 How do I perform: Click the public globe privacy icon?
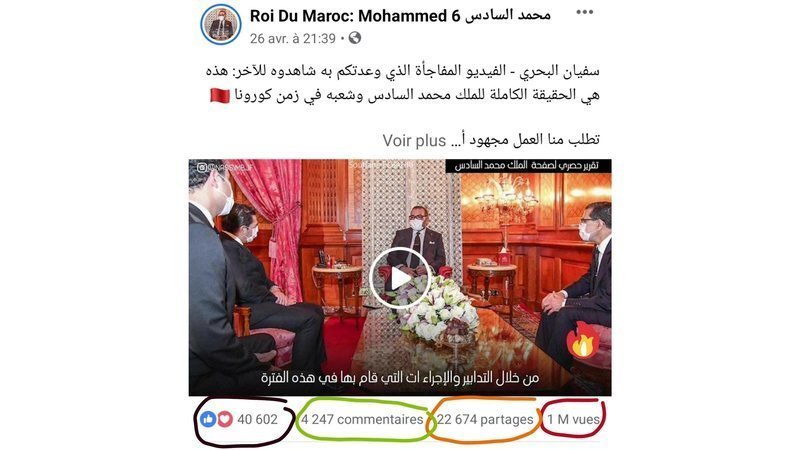coord(355,38)
